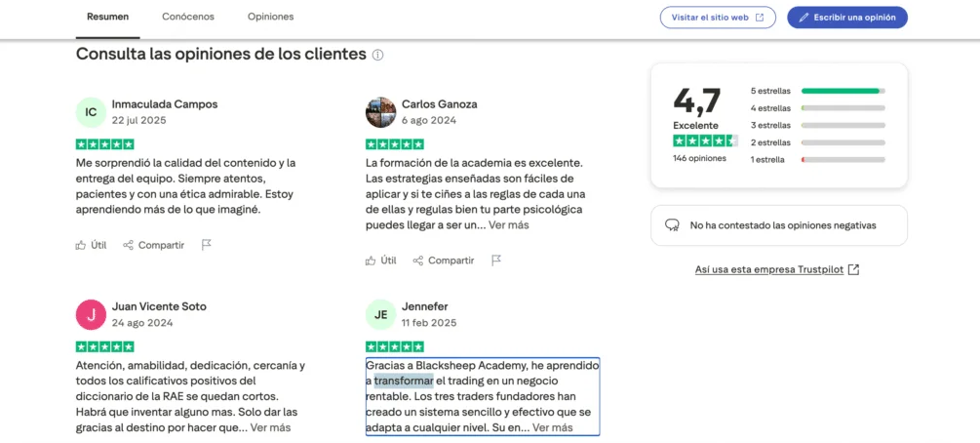Click date 22 jul 2025

coord(138,120)
